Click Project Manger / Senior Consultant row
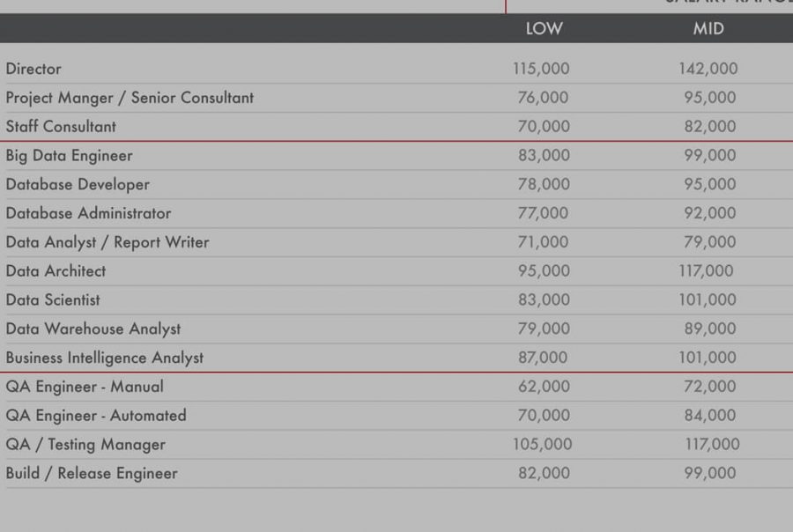The image size is (793, 532). [x=130, y=98]
